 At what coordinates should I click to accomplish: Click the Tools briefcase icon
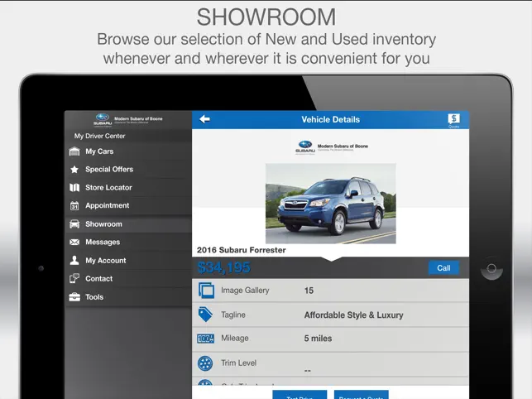(x=74, y=297)
